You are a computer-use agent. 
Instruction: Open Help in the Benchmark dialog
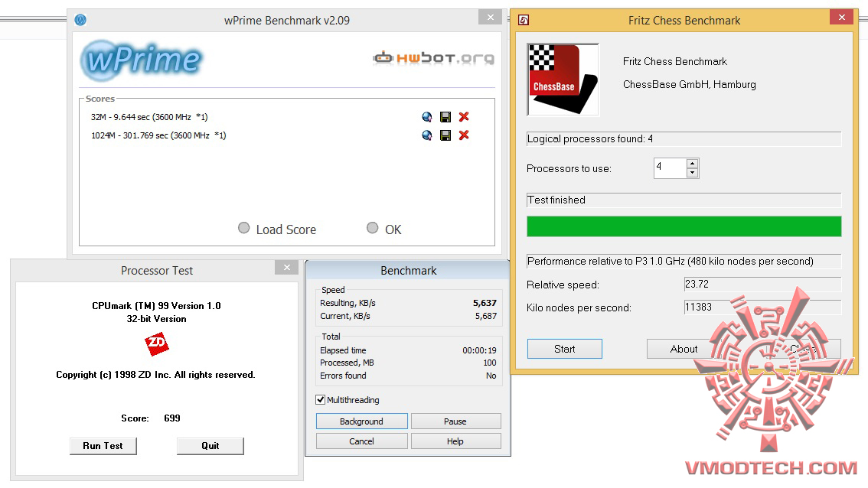point(455,441)
